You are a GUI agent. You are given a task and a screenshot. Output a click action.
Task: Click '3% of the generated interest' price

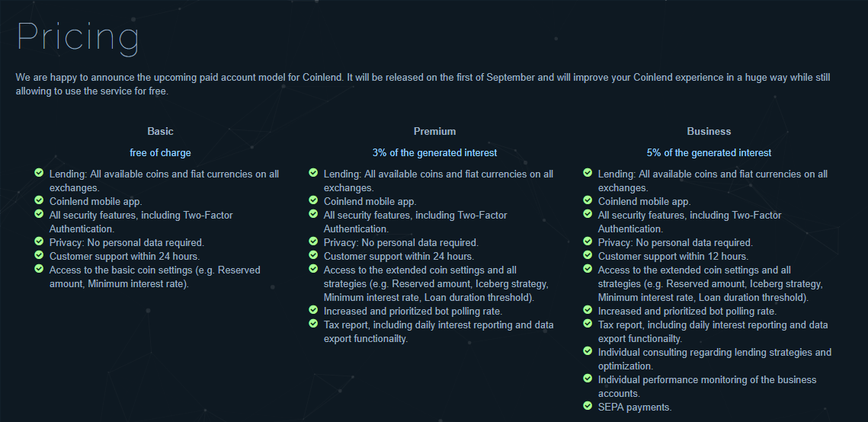[434, 152]
